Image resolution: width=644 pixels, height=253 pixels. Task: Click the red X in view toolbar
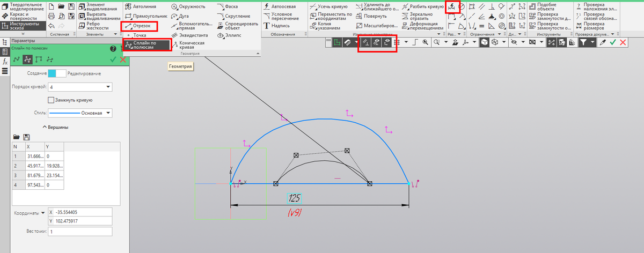point(623,42)
